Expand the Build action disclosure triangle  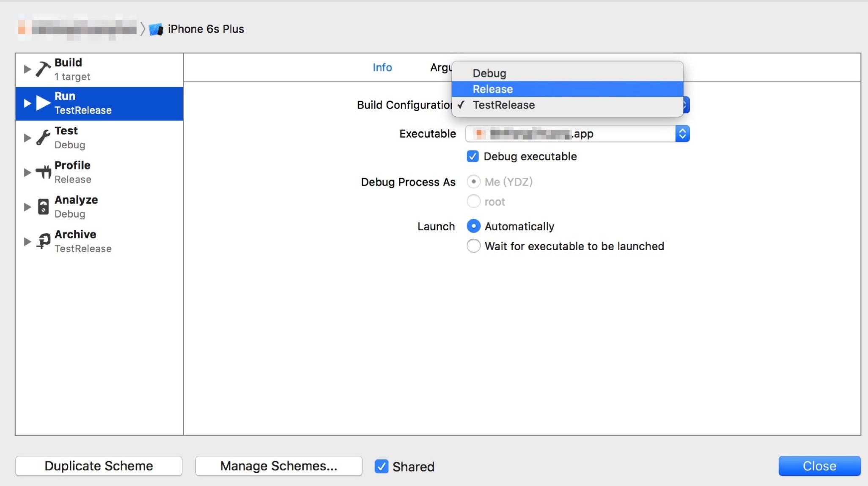[27, 69]
